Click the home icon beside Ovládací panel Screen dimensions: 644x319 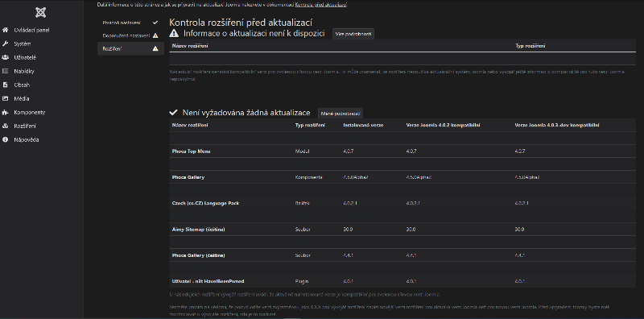coord(6,30)
